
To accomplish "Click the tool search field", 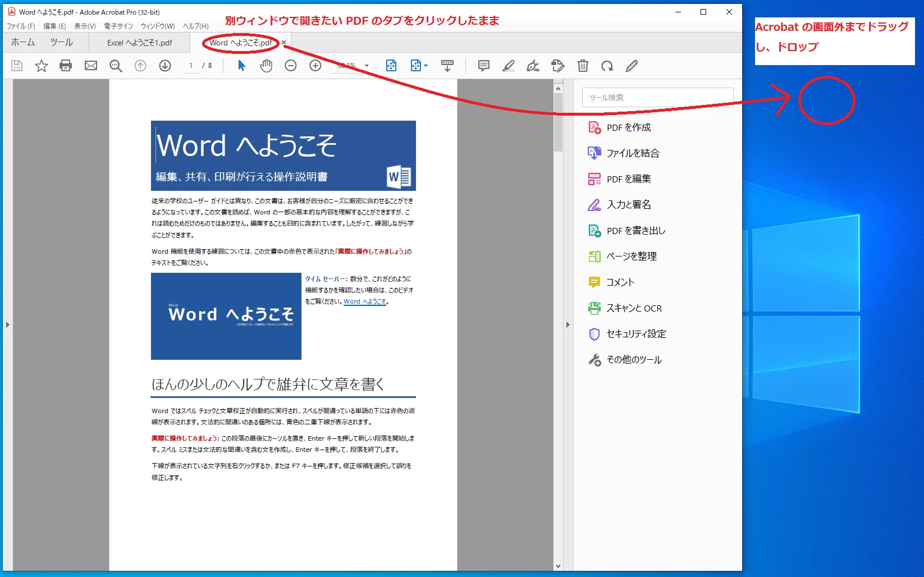I will tap(657, 97).
